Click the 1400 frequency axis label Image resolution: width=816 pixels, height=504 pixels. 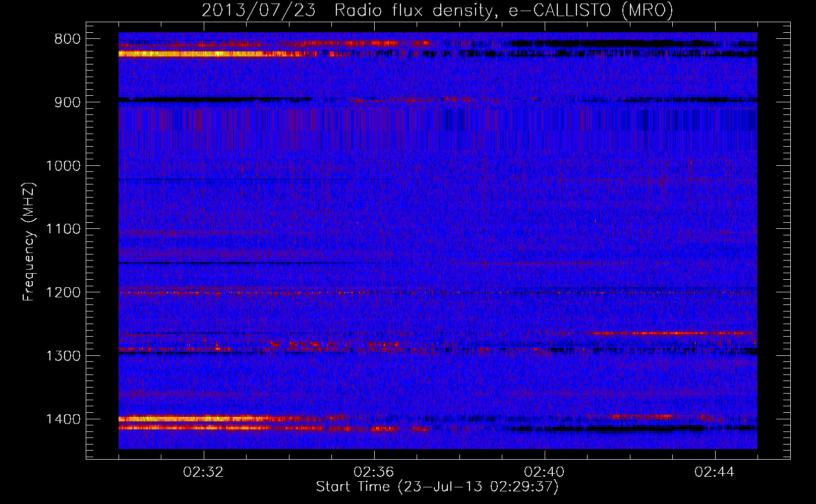(63, 419)
